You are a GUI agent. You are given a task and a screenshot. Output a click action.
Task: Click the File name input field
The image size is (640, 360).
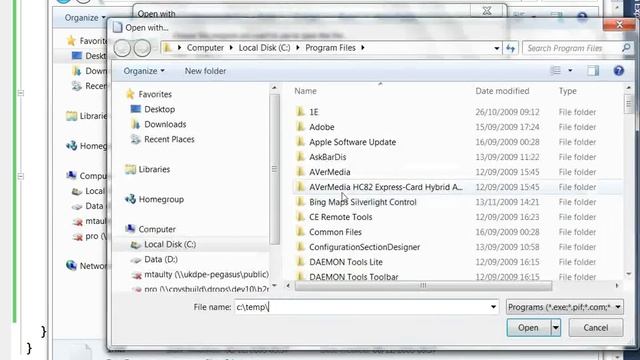[x=362, y=307]
